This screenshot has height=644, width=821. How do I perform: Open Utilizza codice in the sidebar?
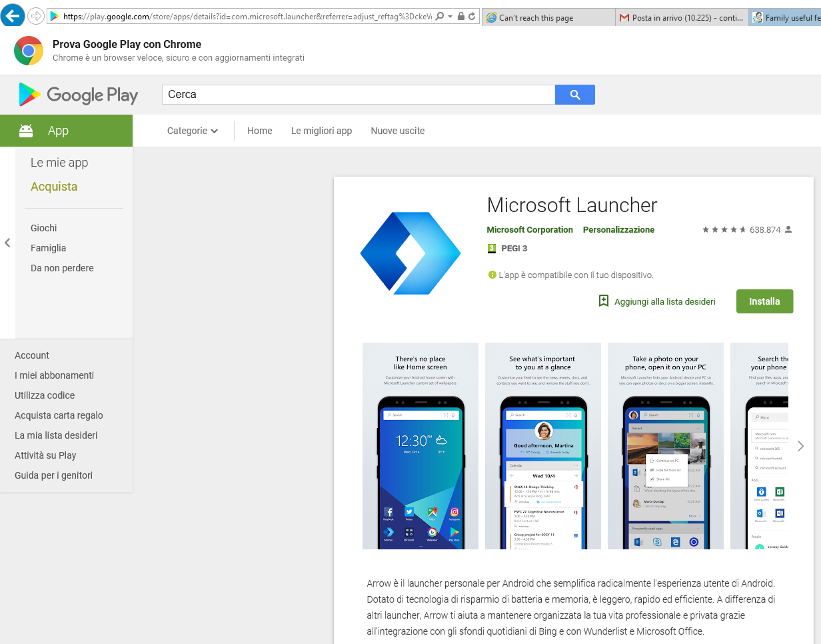(45, 395)
